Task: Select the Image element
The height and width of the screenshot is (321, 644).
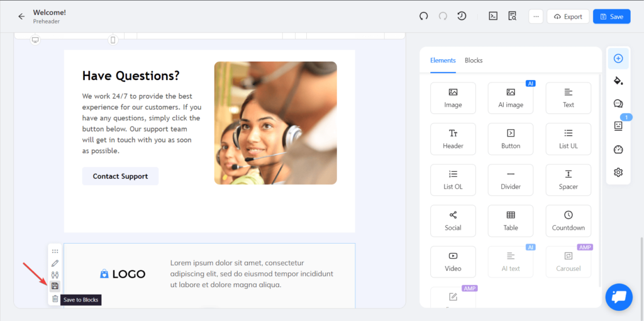Action: point(453,98)
